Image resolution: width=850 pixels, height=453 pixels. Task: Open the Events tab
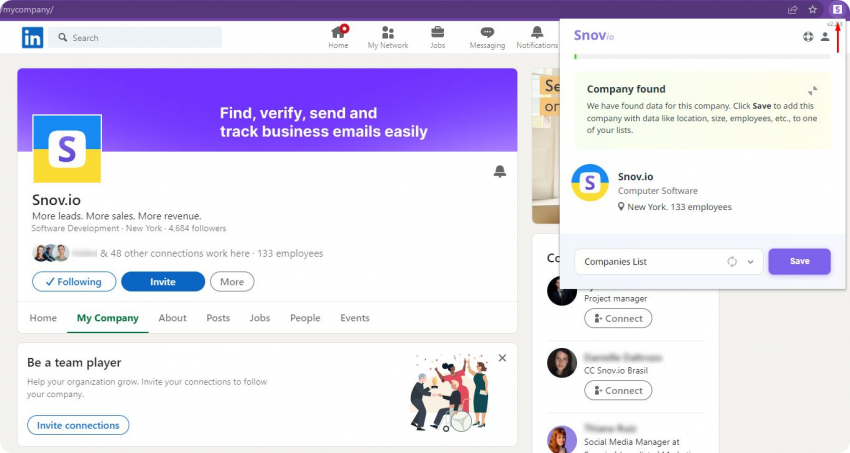click(355, 318)
